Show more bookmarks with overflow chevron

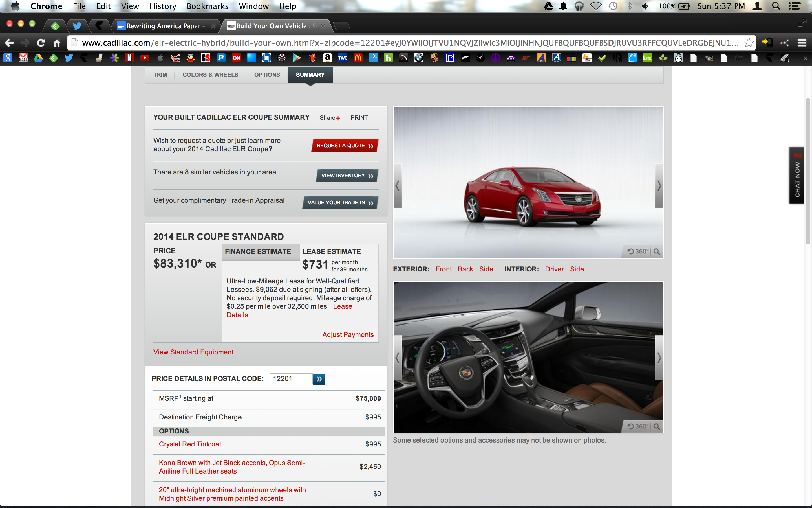(x=805, y=58)
